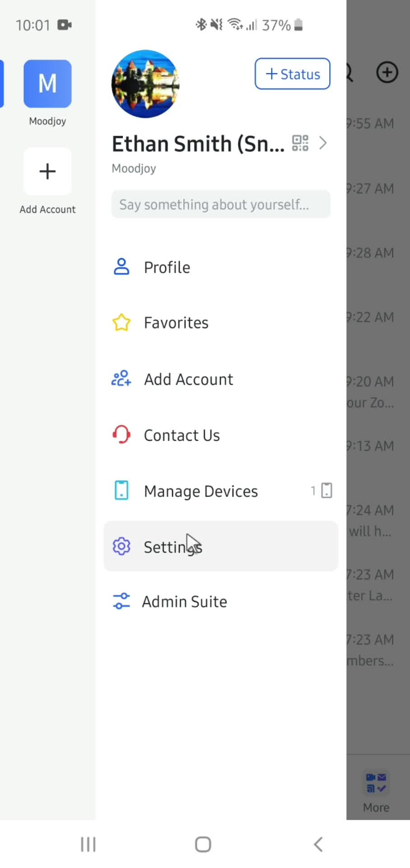Click the Settings gear icon

121,547
